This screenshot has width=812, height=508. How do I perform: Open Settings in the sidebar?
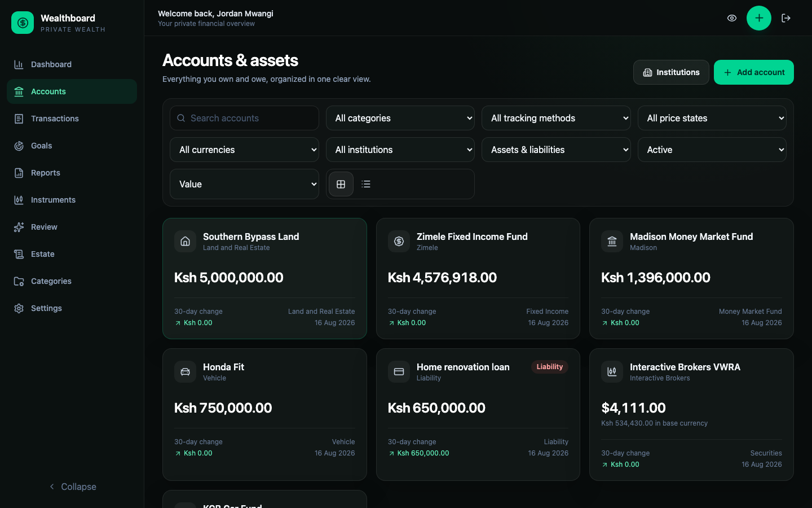pyautogui.click(x=72, y=308)
